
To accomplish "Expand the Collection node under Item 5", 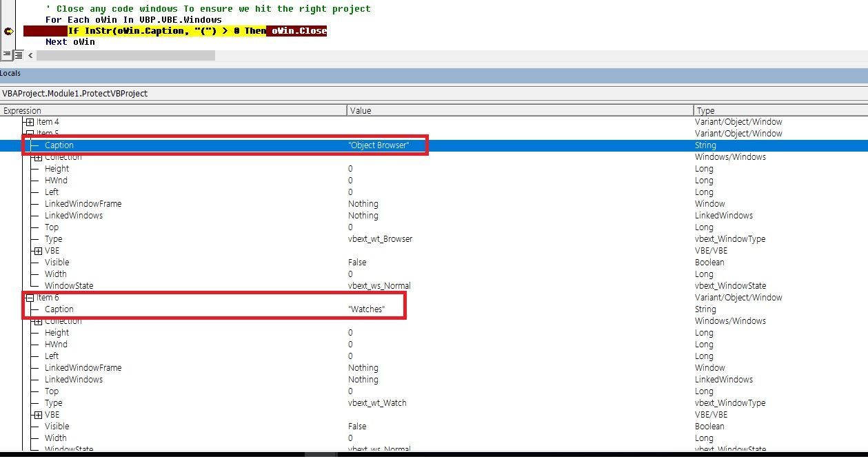I will (38, 157).
